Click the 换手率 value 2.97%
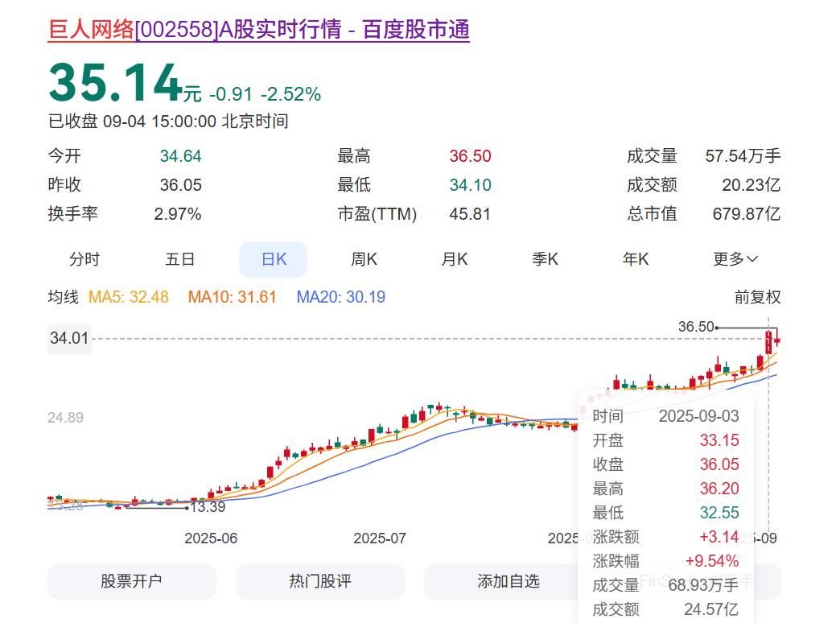The image size is (840, 623). [x=177, y=214]
